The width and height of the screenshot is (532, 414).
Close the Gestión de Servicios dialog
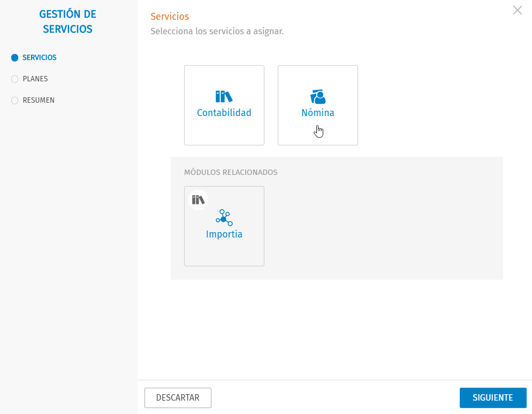[518, 10]
